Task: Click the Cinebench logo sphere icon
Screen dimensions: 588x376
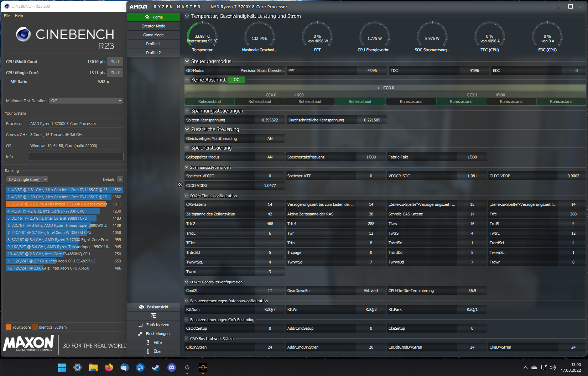Action: coord(24,34)
